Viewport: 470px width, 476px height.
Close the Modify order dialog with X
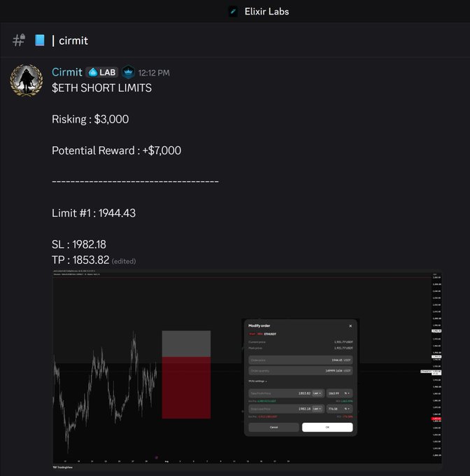(350, 325)
